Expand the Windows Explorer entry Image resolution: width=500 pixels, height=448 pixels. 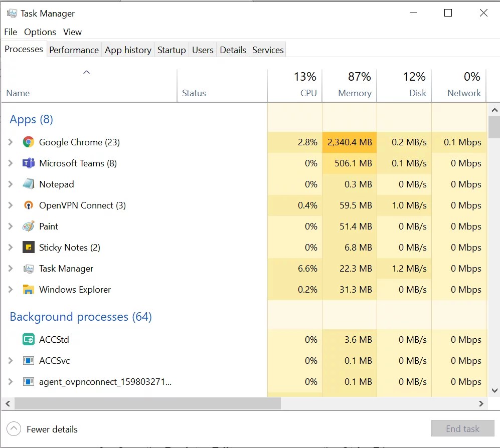pyautogui.click(x=11, y=290)
